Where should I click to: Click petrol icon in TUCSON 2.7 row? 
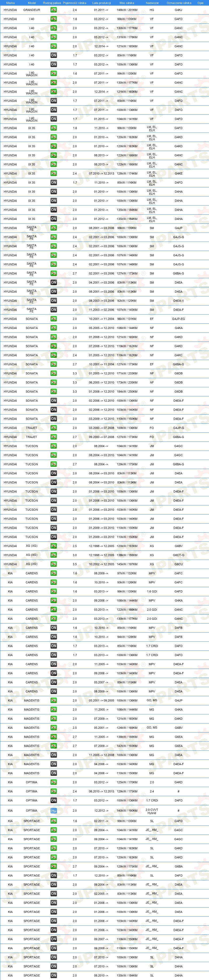click(x=54, y=464)
